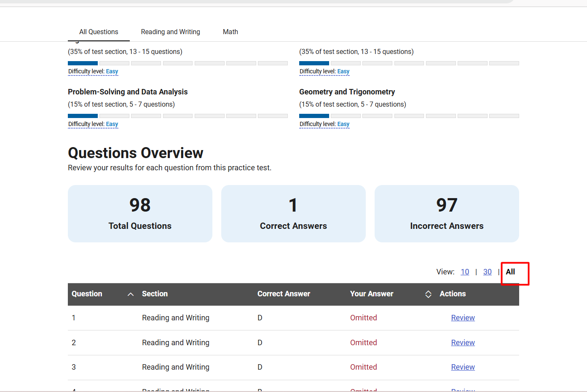Click the sort icon beside Your Answer header

(x=428, y=294)
